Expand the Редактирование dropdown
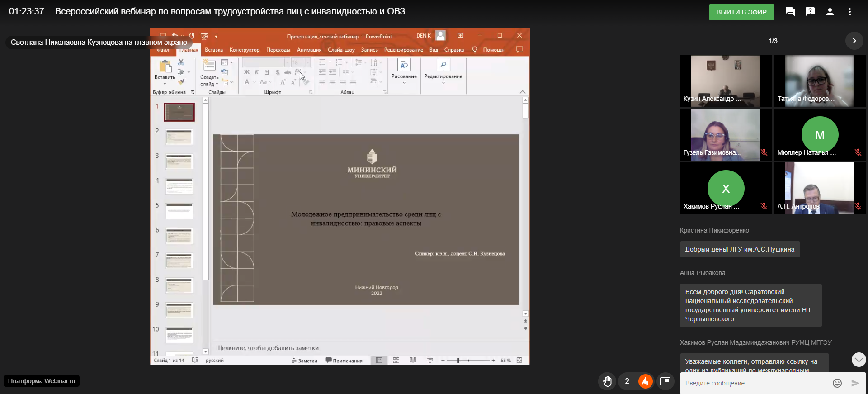The height and width of the screenshot is (394, 868). [443, 71]
